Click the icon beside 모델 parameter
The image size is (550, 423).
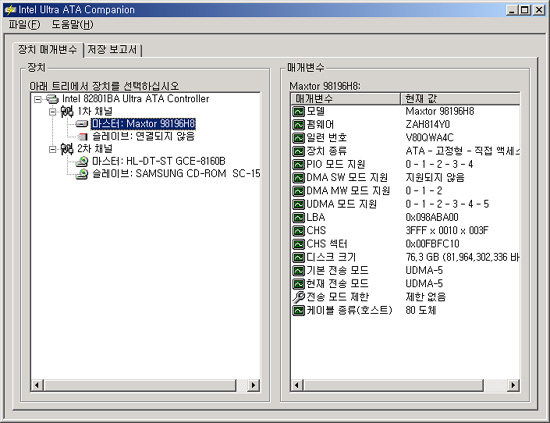click(299, 112)
